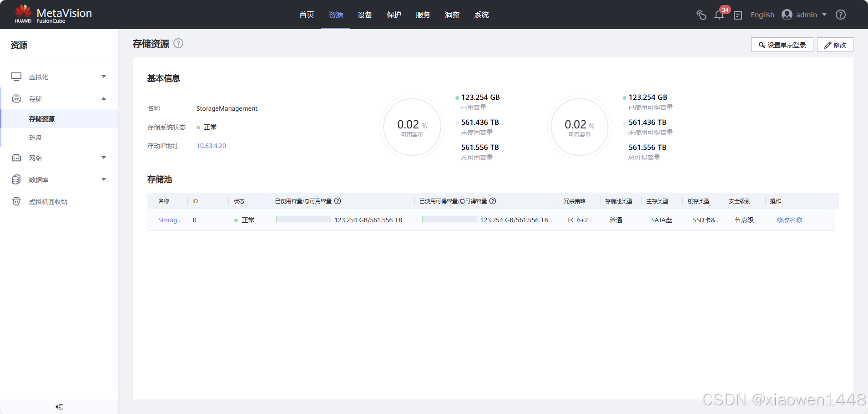Click the 虚拟机回收站 trash icon in sidebar
This screenshot has width=868, height=414.
coord(16,201)
